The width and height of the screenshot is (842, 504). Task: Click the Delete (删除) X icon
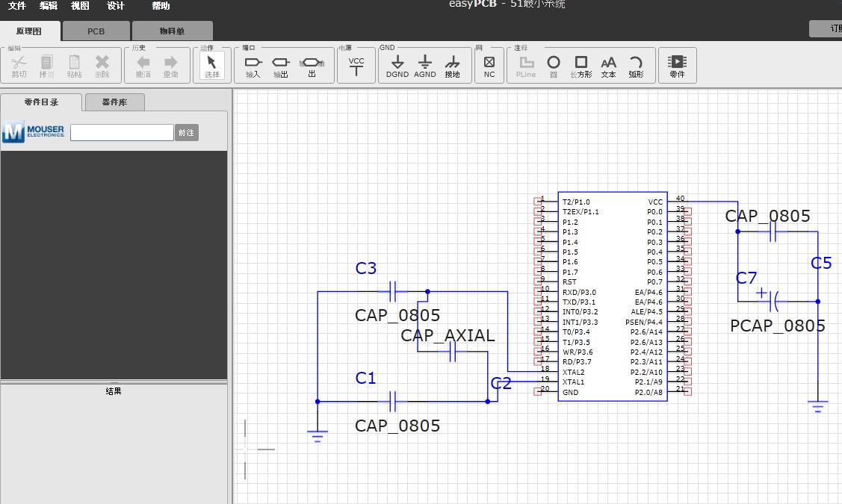102,66
